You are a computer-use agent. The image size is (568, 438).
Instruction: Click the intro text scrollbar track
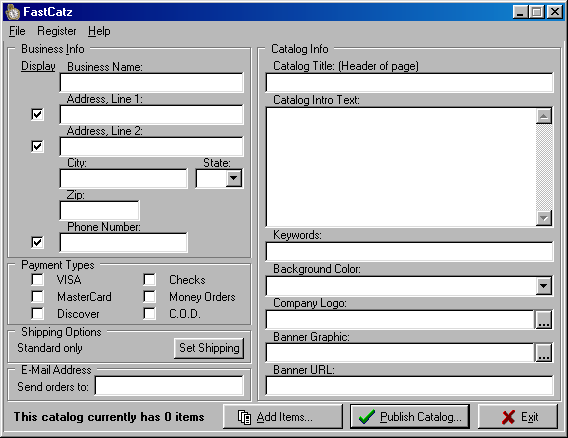[x=544, y=167]
